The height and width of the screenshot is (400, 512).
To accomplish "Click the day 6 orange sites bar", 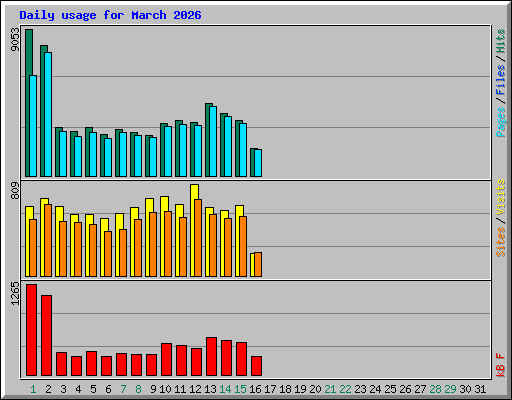I will (108, 254).
